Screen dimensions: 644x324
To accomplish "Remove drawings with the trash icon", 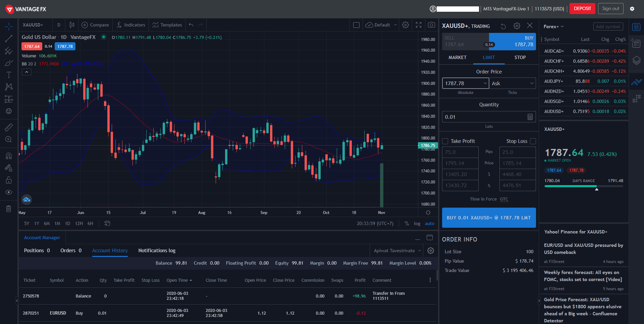I will [x=9, y=209].
